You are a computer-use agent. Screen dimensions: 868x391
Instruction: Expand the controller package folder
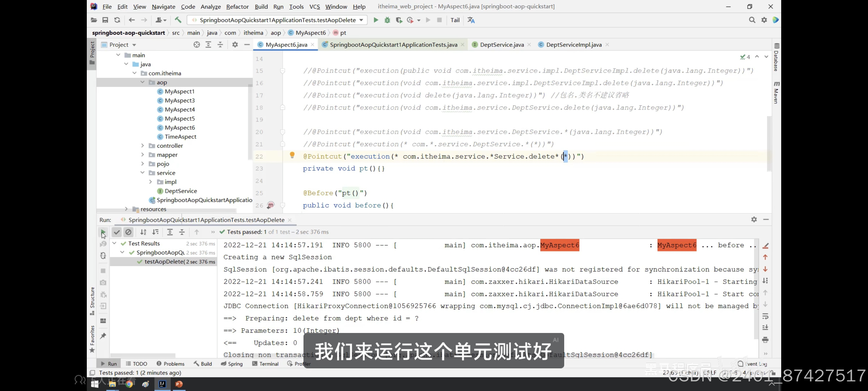pos(143,146)
